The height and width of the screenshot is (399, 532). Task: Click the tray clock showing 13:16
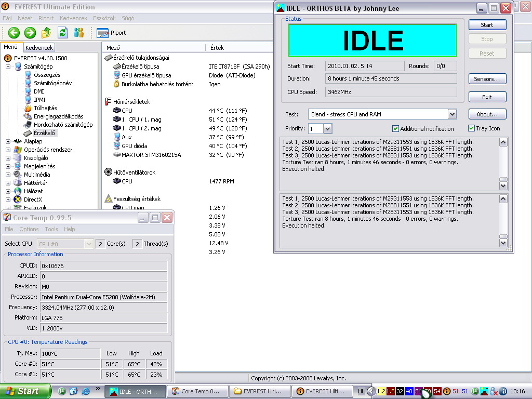click(518, 391)
